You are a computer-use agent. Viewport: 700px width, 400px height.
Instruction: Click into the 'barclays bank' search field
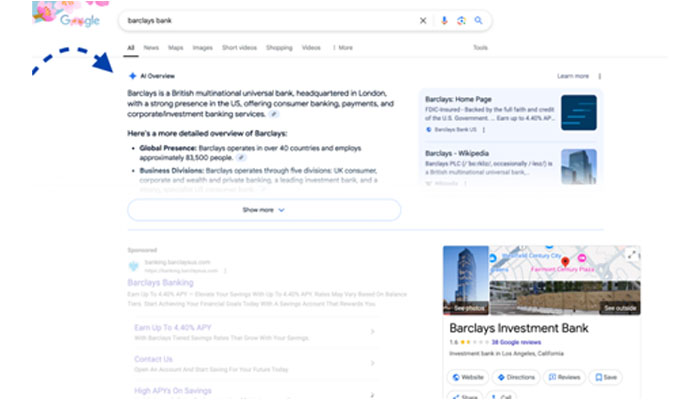pos(260,20)
